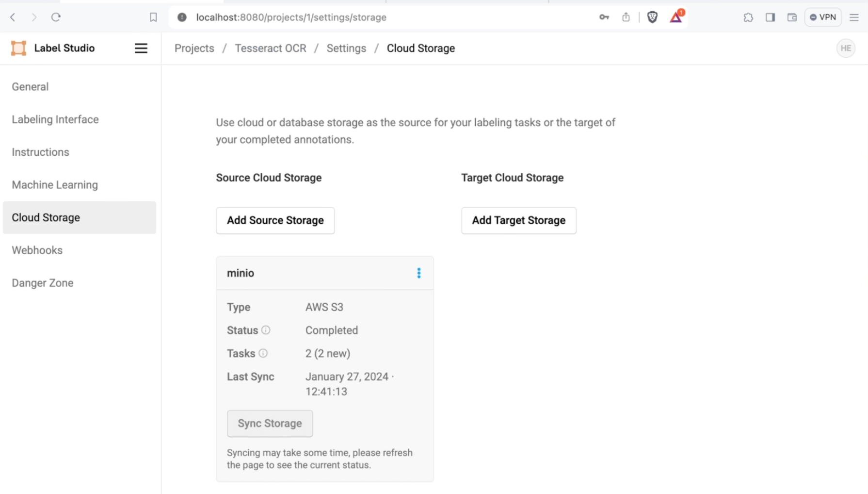Click the Target Cloud Storage heading
The height and width of the screenshot is (494, 868).
513,178
